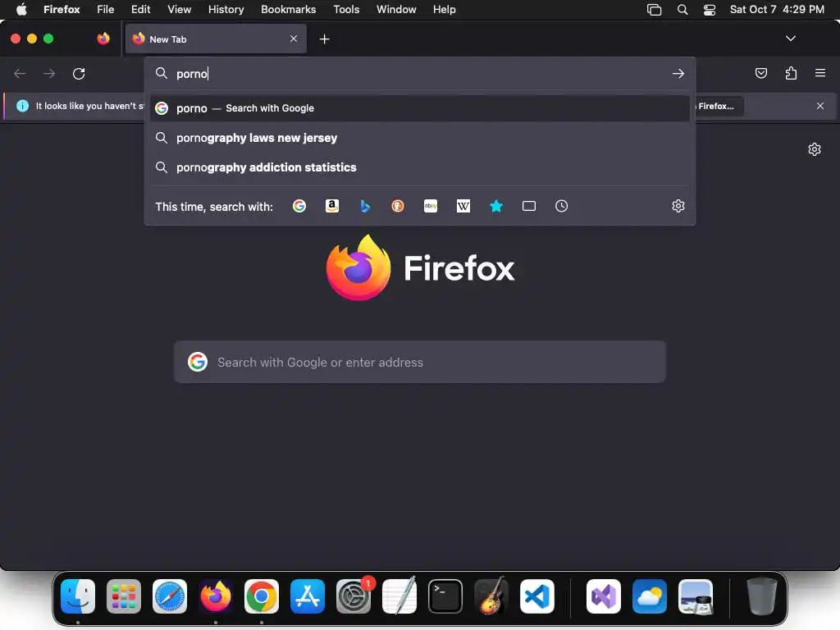Personalize new tab with gear icon
Viewport: 840px width, 630px height.
(x=815, y=149)
